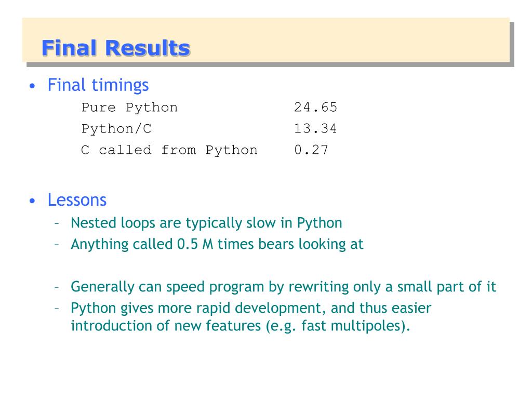
Task: Click the 'Final Results' slide title
Action: 116,48
